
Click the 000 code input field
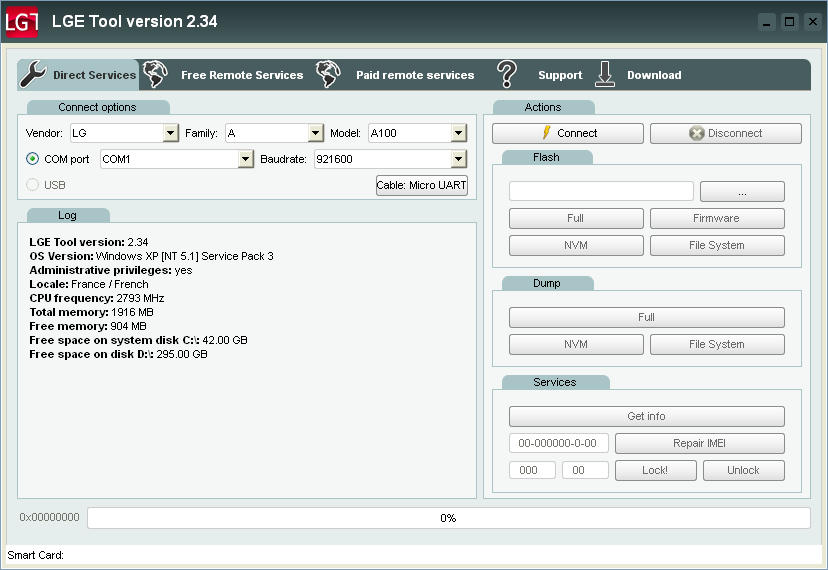(532, 470)
